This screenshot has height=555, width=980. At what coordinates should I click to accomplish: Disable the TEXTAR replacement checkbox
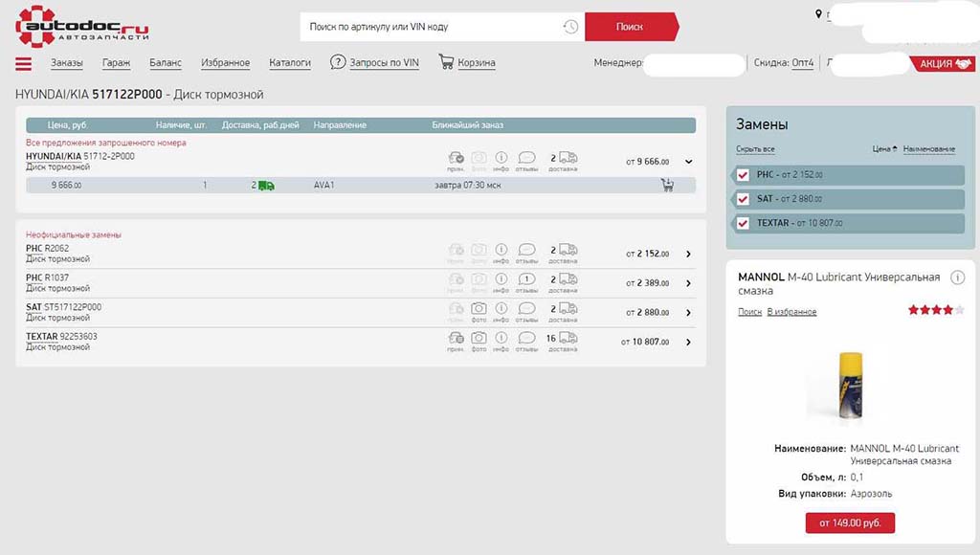tap(743, 223)
